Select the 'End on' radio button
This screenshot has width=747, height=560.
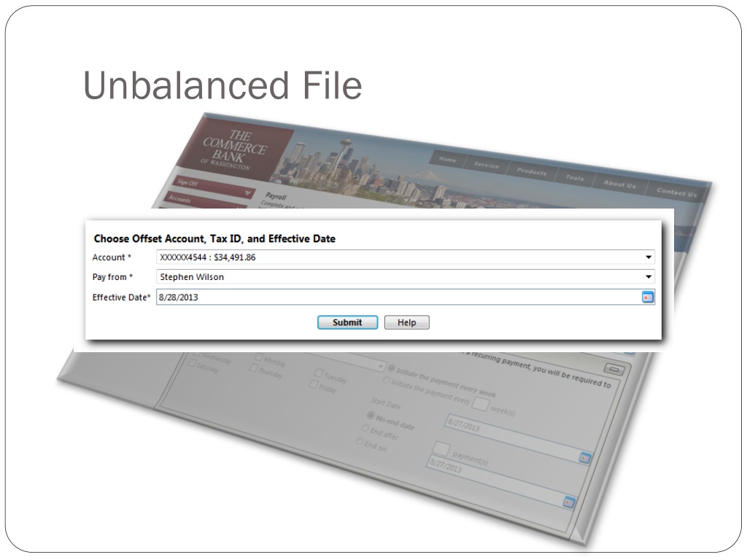(360, 442)
